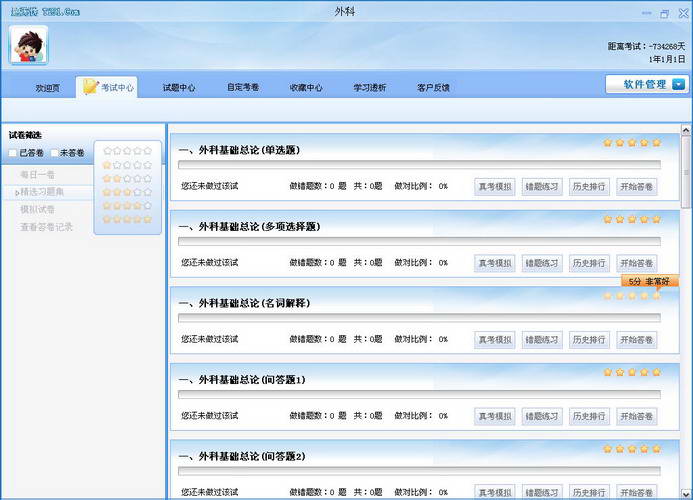Click 错题练习 for 名词解释 paper

pos(542,340)
